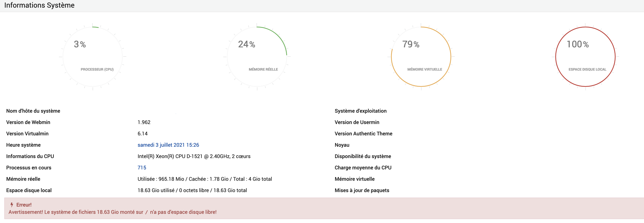Click the Informations Système heading
The image size is (644, 223).
point(39,5)
